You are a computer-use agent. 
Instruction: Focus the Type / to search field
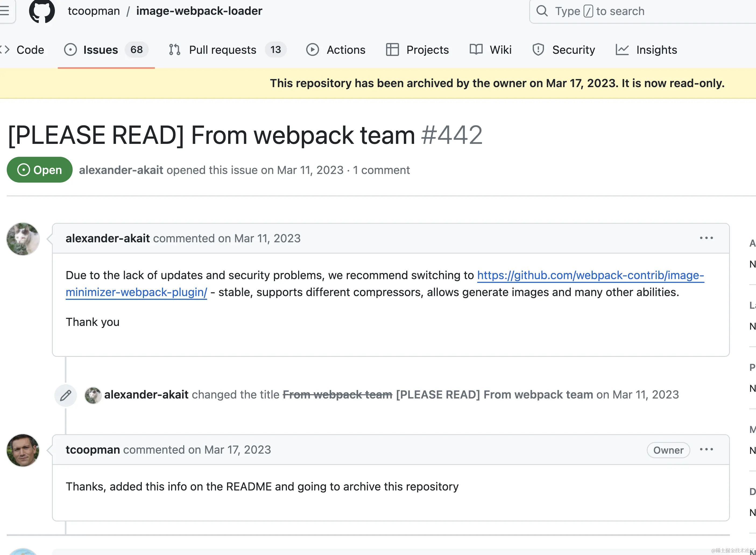coord(639,11)
